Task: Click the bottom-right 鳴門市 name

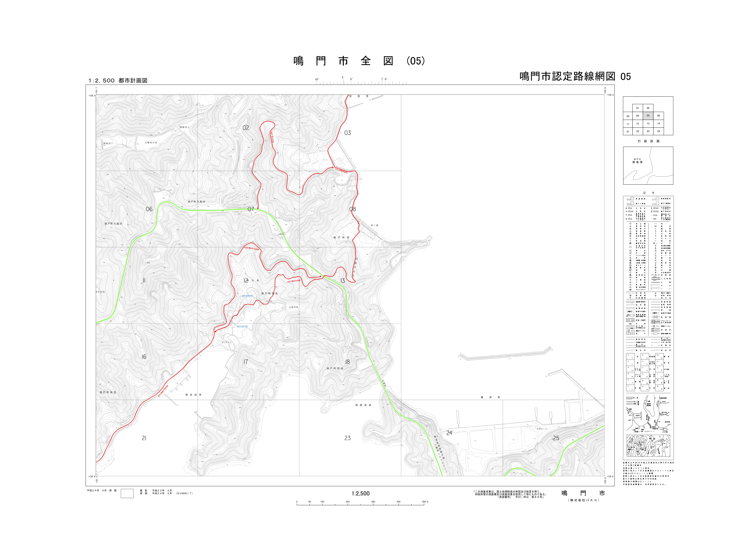Action: coord(583,493)
